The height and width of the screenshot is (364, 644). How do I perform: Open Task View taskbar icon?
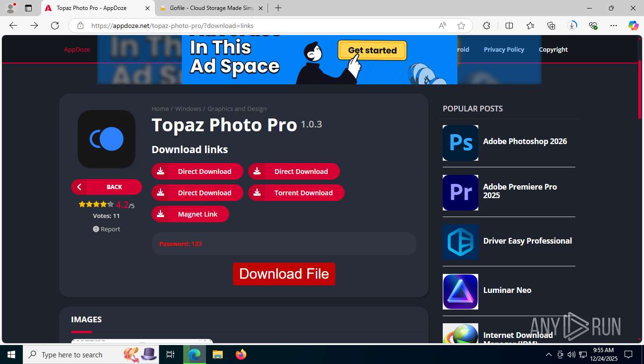point(171,355)
